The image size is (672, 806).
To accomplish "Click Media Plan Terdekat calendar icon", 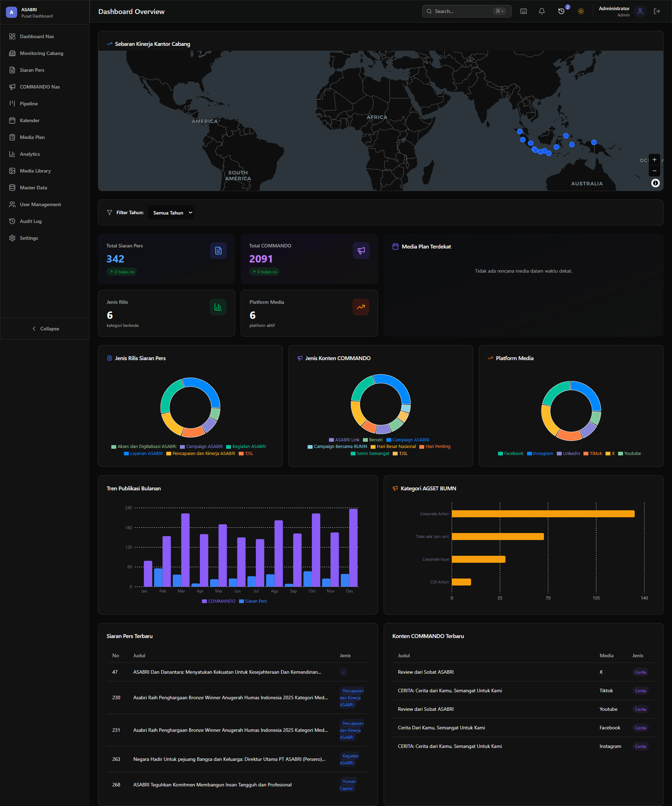I will click(x=395, y=246).
